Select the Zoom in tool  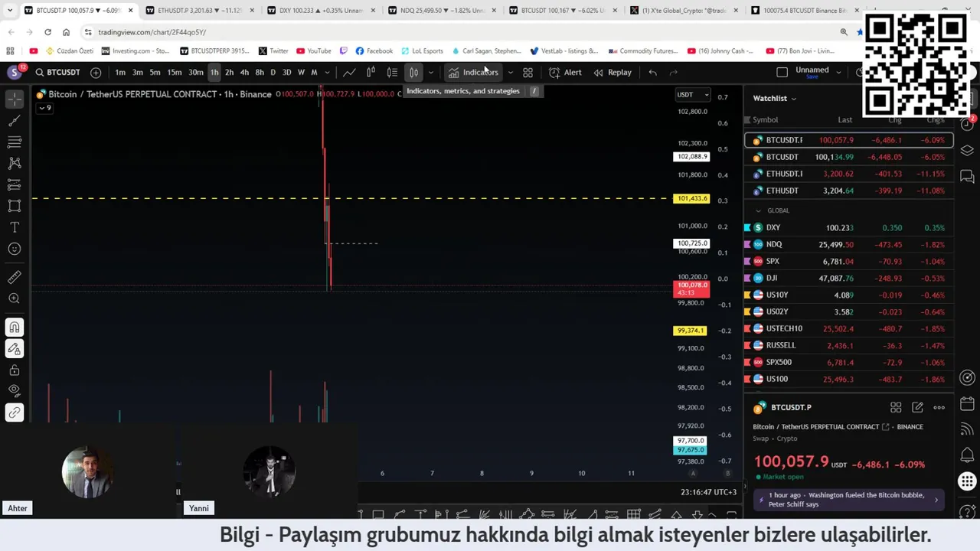(x=14, y=298)
